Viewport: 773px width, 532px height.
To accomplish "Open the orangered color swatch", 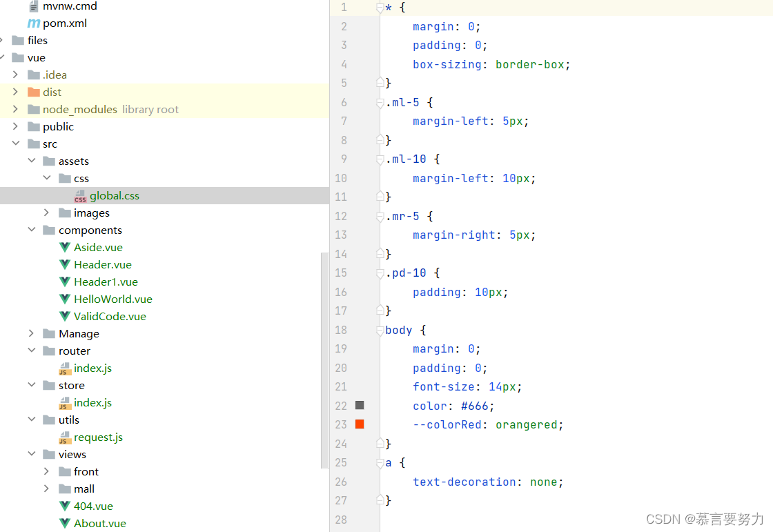I will point(360,424).
